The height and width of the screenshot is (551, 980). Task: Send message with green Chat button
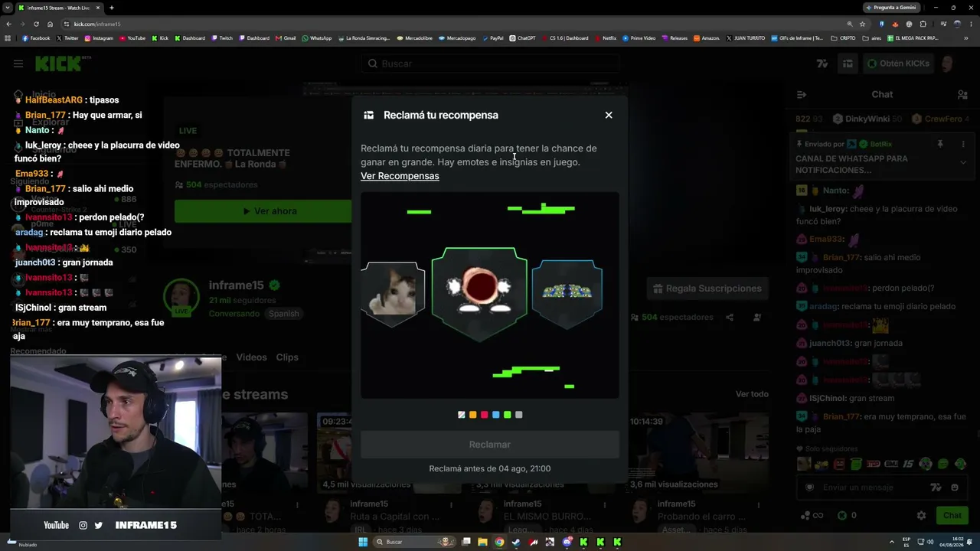pyautogui.click(x=952, y=516)
